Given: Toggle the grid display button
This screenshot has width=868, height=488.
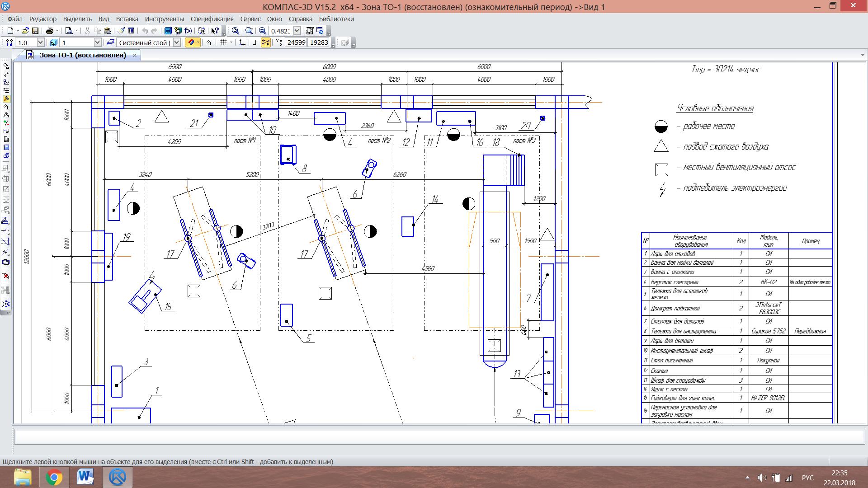Looking at the screenshot, I should tap(223, 42).
